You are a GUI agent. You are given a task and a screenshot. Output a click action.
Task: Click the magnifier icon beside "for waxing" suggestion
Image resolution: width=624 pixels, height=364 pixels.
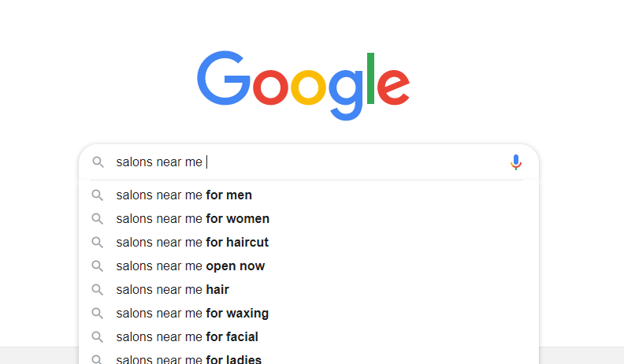coord(98,314)
